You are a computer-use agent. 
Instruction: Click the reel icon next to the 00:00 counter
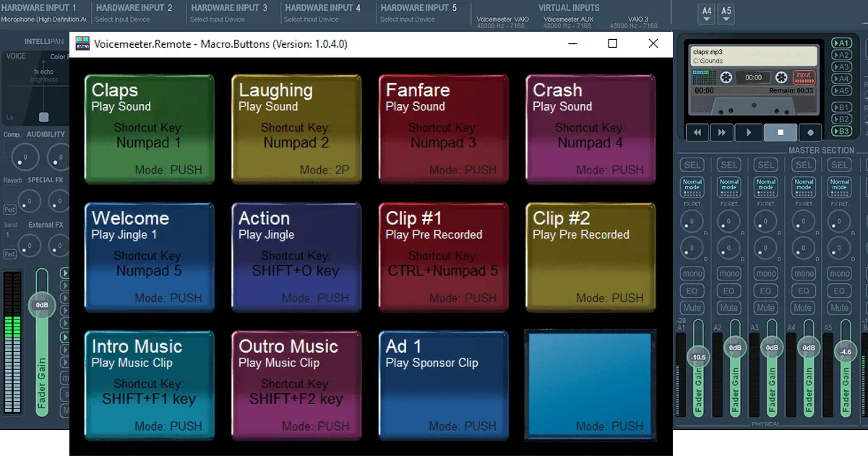pos(726,78)
